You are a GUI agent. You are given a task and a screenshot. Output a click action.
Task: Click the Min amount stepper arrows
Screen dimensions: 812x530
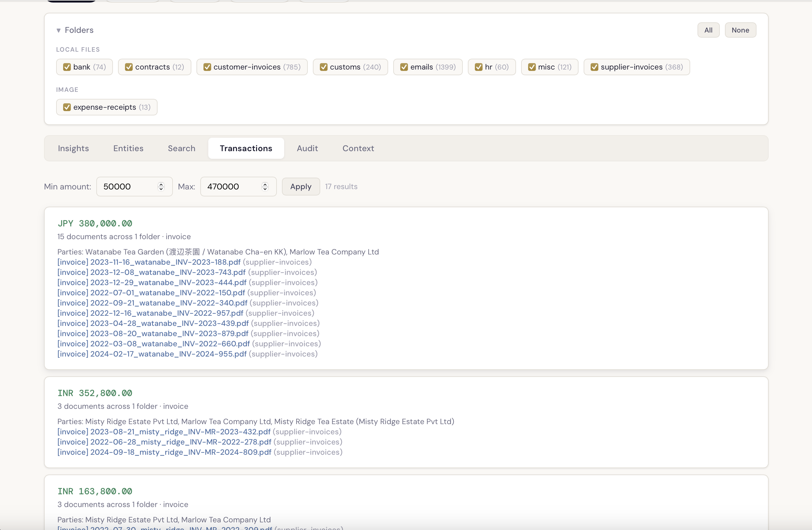click(x=161, y=187)
